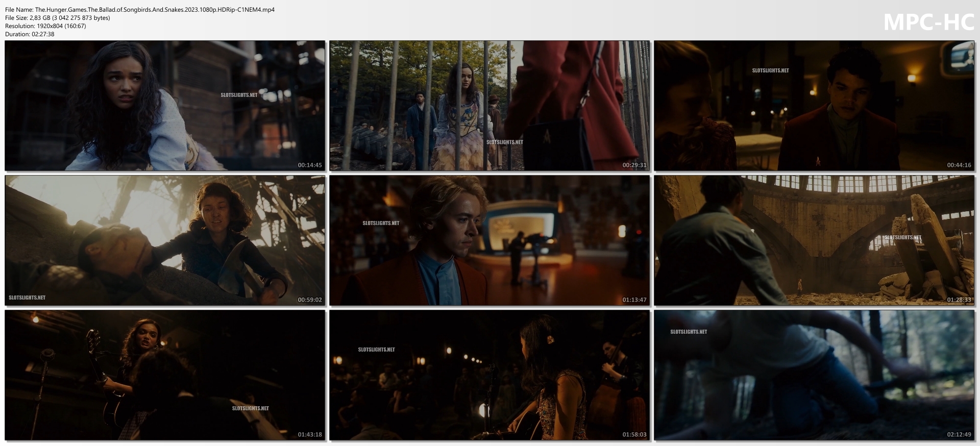Screen dimensions: 980x446
Task: Click the File Name line with the .mp4 title
Action: point(140,10)
